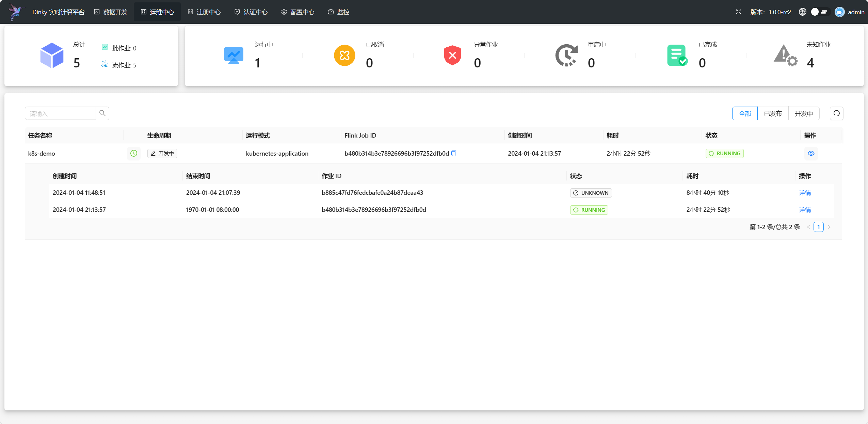
Task: Open the 配置中心 menu
Action: tap(298, 12)
